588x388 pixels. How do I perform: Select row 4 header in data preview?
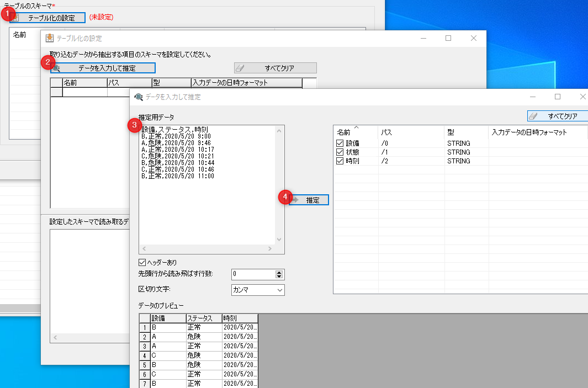[145, 355]
